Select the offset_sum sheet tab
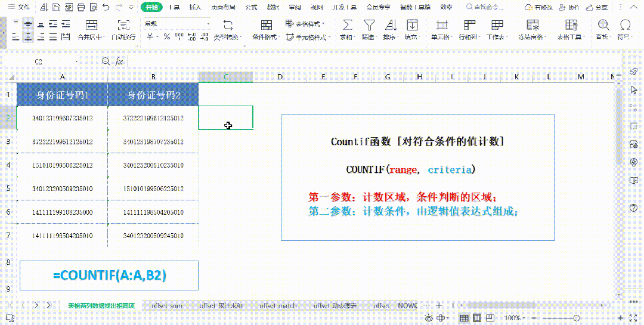 coord(167,306)
